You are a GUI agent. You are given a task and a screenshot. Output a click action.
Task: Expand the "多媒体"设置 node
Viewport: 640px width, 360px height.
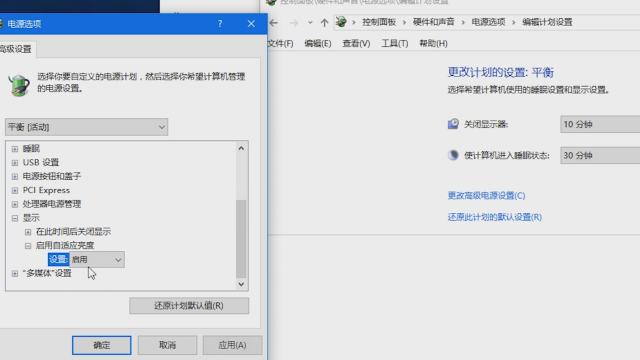point(15,273)
